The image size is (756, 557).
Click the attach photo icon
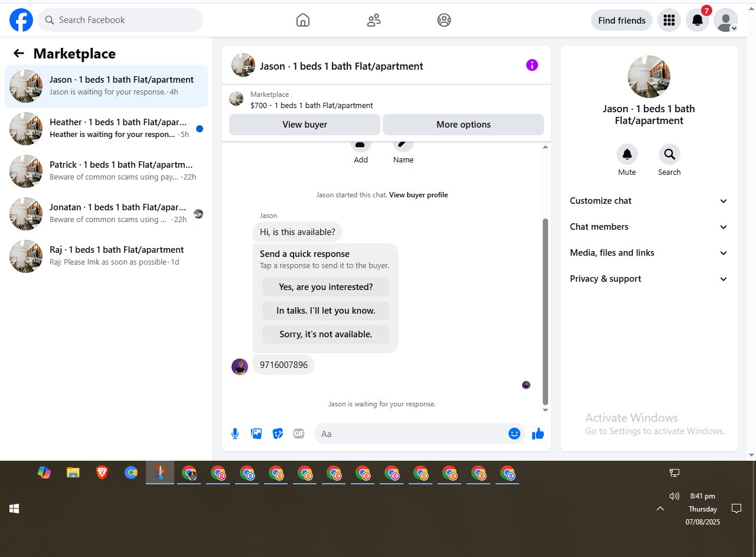(256, 434)
